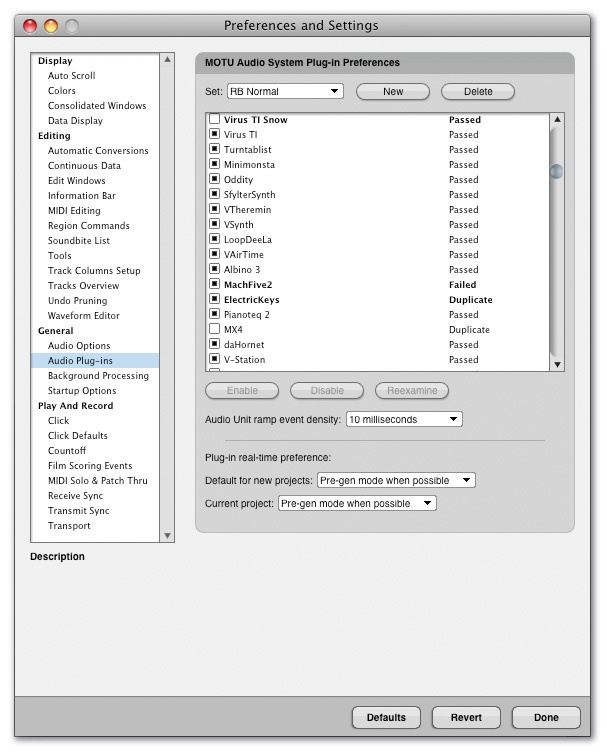The width and height of the screenshot is (607, 756).
Task: Uncheck the daHornet checkbox
Action: (x=215, y=343)
